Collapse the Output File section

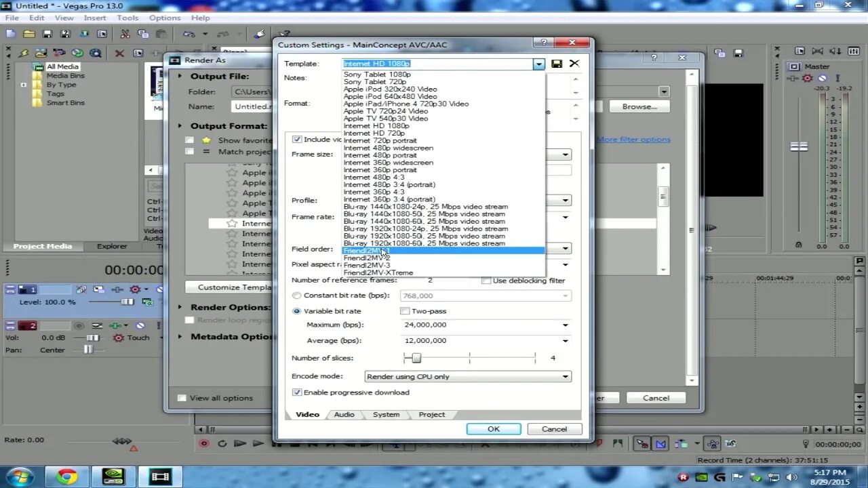[180, 77]
